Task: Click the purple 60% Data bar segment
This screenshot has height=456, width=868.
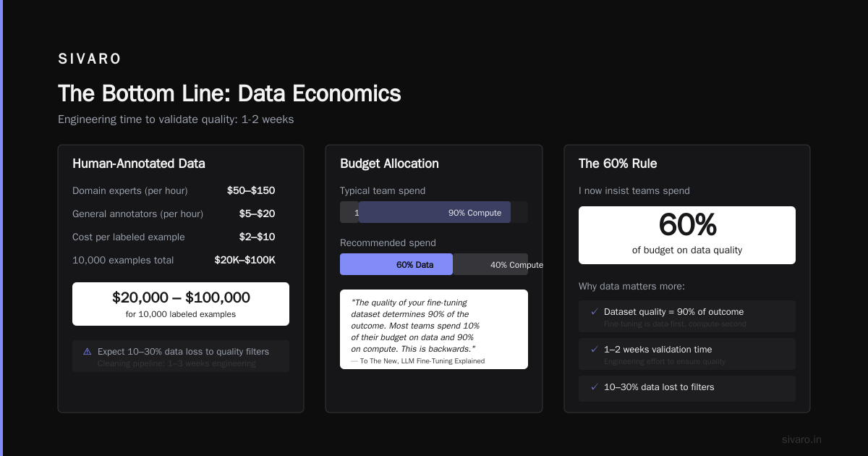Action: coord(396,264)
